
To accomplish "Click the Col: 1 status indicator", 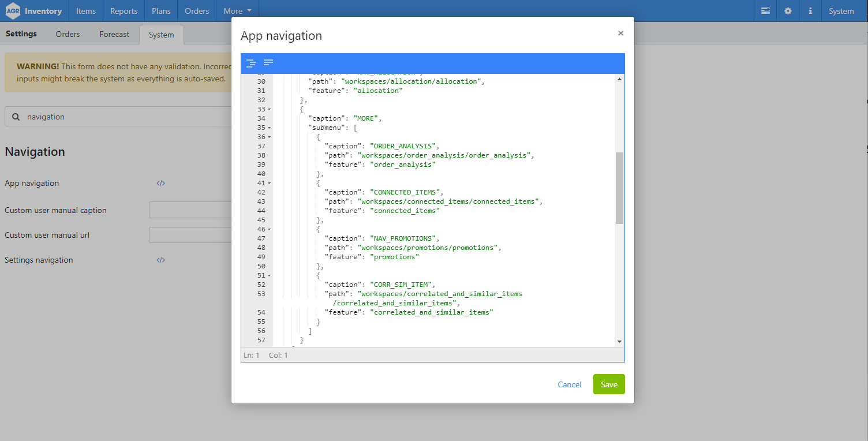I will (x=278, y=355).
